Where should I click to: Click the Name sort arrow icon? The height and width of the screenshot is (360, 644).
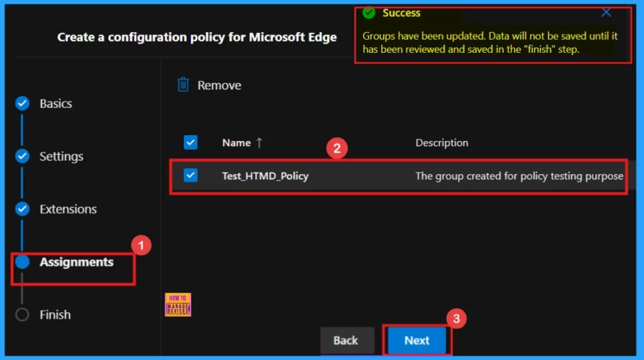tap(259, 143)
